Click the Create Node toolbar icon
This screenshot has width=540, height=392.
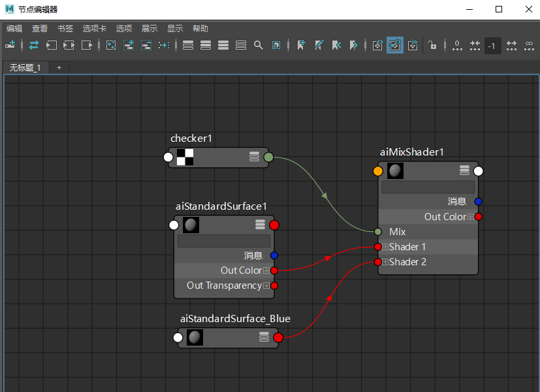click(10, 45)
